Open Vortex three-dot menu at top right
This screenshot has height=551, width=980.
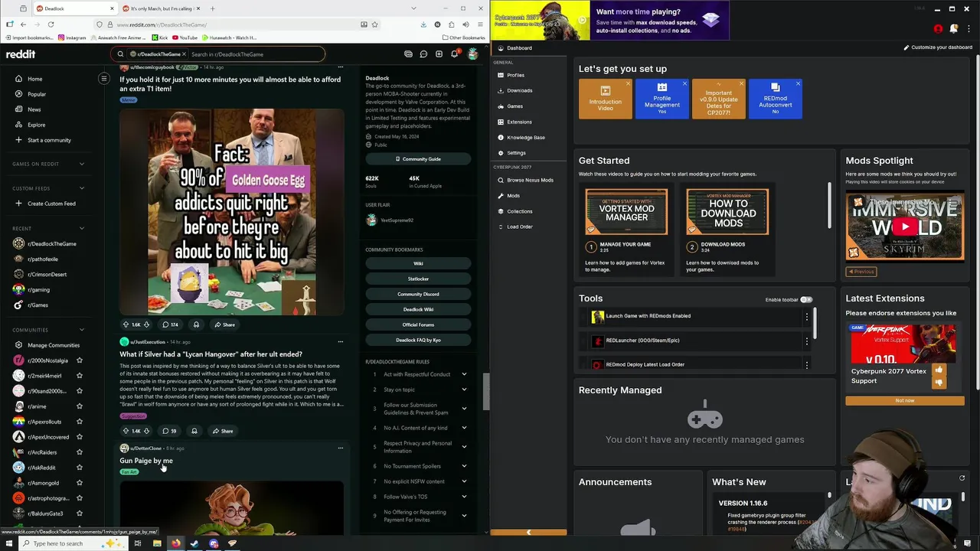[967, 29]
